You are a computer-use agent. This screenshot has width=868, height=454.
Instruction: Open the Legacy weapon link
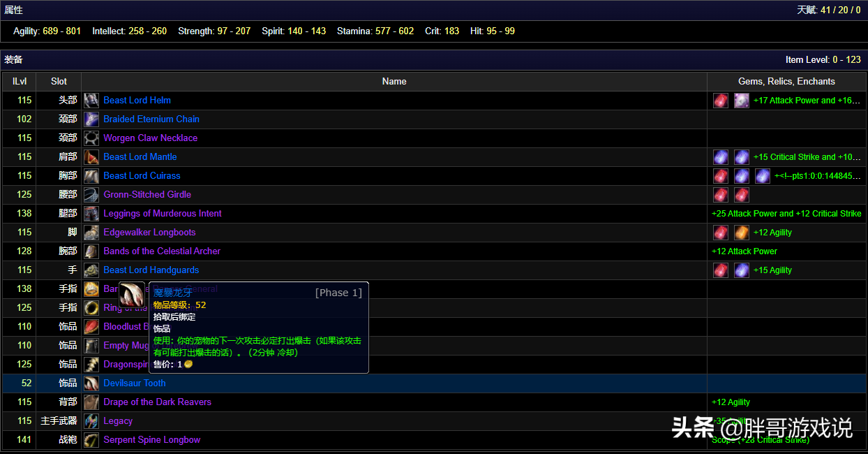[x=118, y=421]
